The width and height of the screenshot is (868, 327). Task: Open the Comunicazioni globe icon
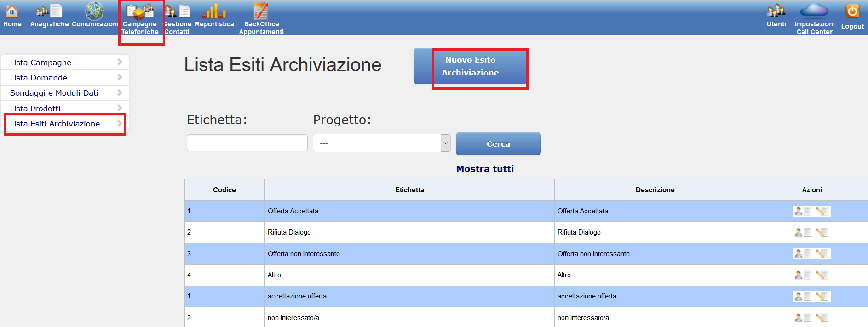click(95, 11)
